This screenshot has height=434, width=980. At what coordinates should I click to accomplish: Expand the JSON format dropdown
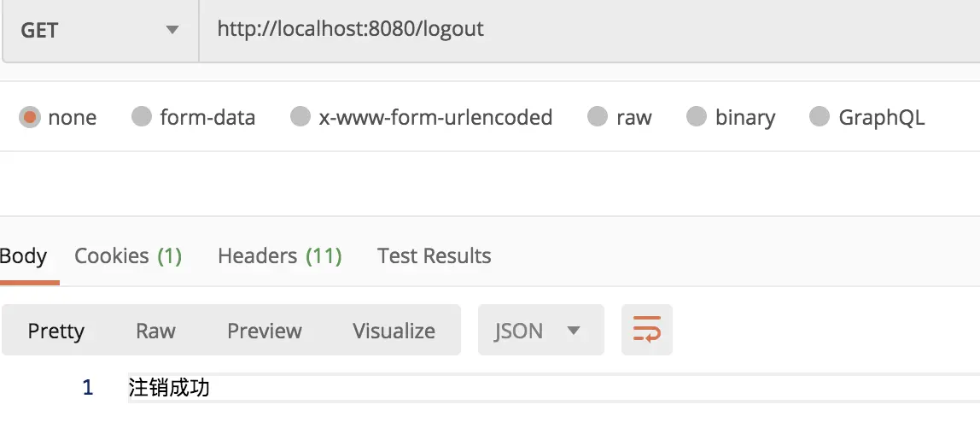tap(540, 331)
